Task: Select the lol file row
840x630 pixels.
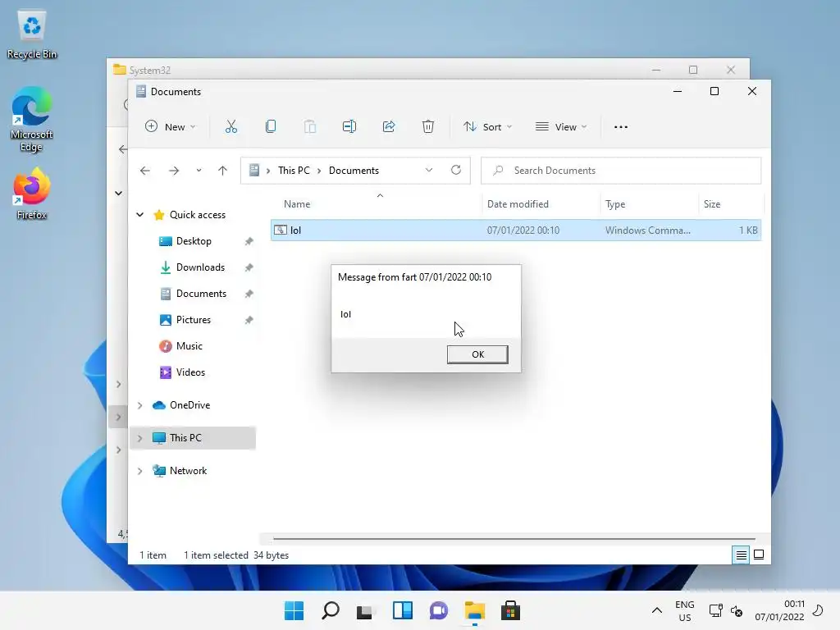Action: [516, 231]
